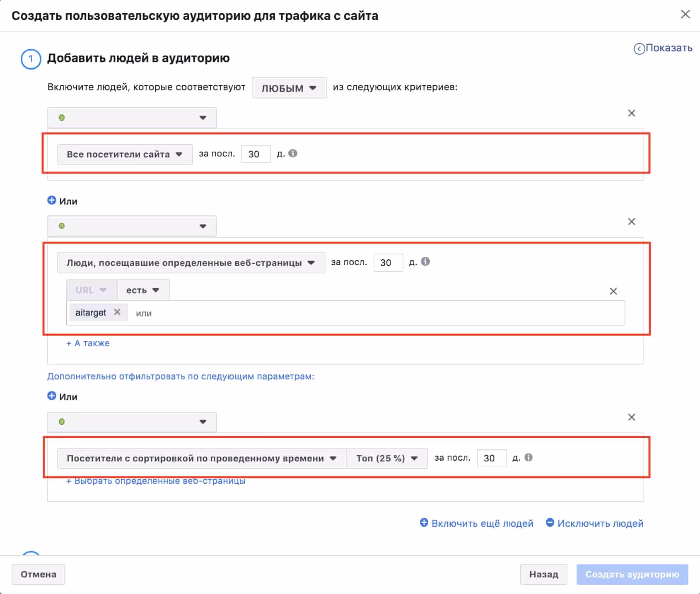Open the third pixel source dropdown
Image resolution: width=700 pixels, height=594 pixels.
coord(132,422)
